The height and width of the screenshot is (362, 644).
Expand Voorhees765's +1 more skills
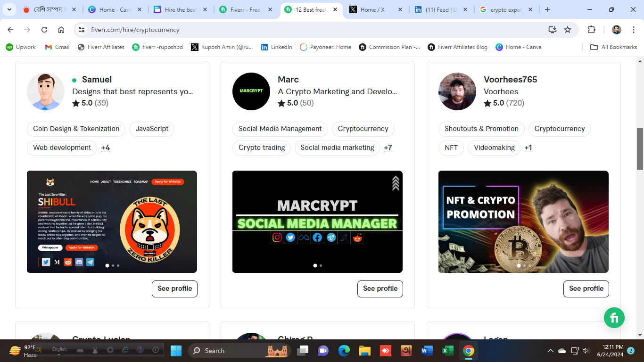528,148
